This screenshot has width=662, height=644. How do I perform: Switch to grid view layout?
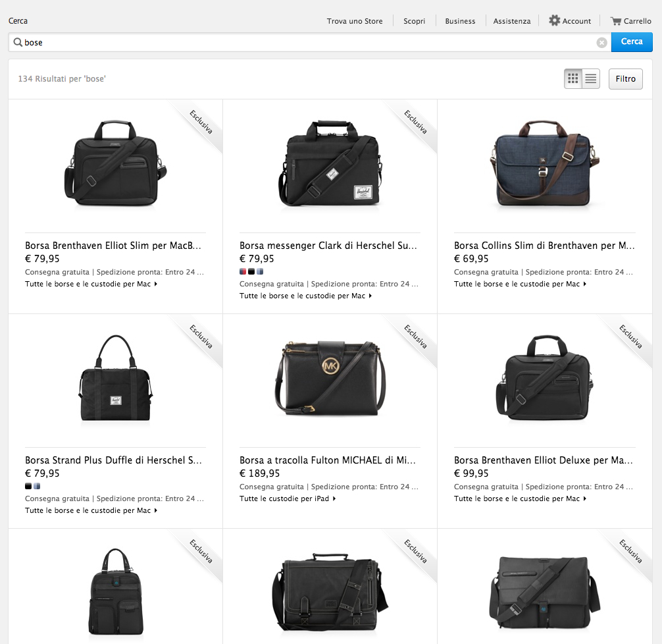point(573,78)
